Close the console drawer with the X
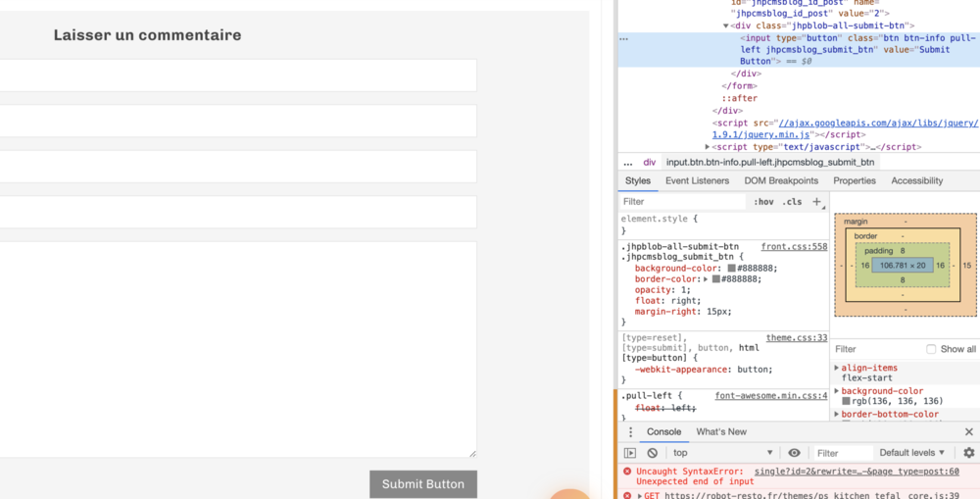The width and height of the screenshot is (980, 499). click(968, 432)
